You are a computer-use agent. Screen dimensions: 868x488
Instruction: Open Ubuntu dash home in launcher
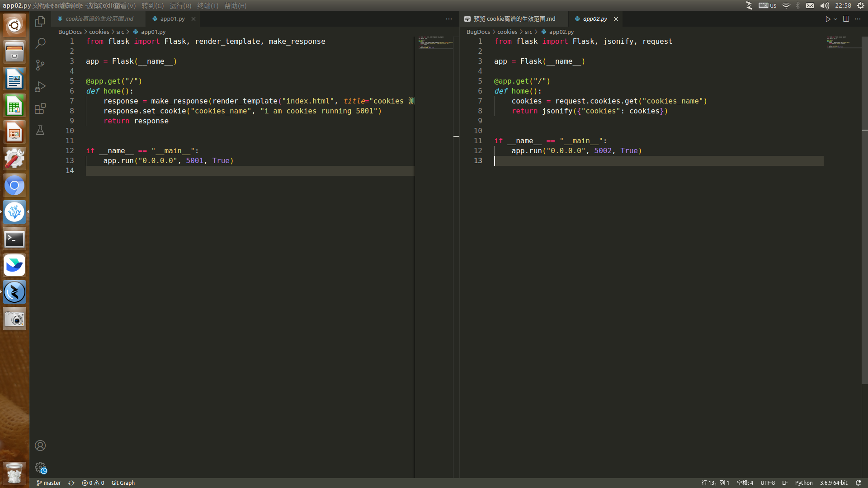[14, 25]
